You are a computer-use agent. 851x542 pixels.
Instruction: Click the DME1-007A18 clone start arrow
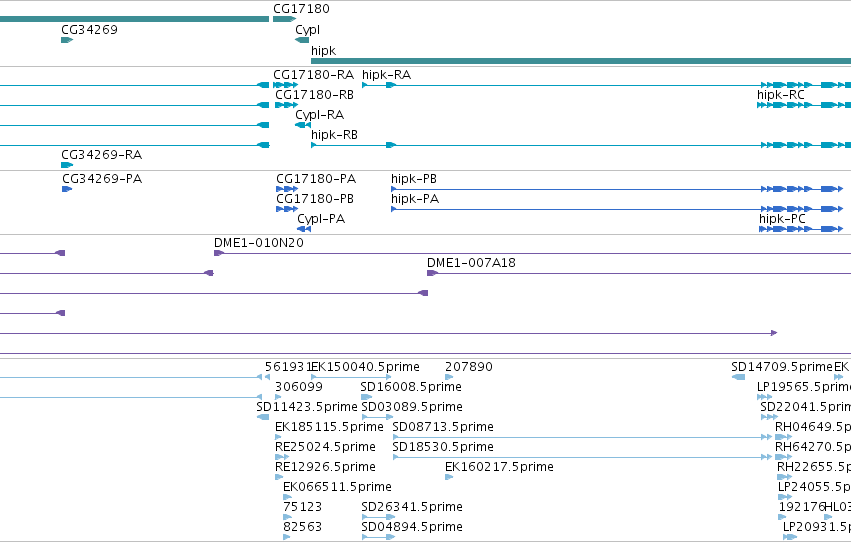pos(432,273)
